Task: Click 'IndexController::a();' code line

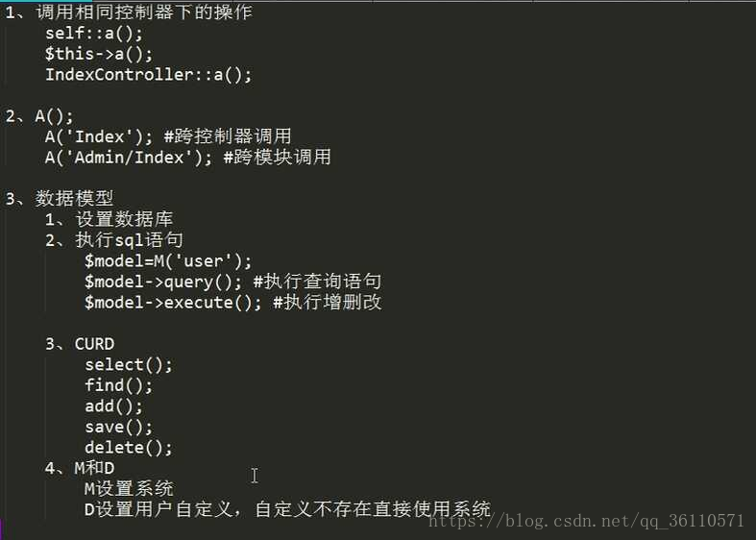Action: point(149,75)
